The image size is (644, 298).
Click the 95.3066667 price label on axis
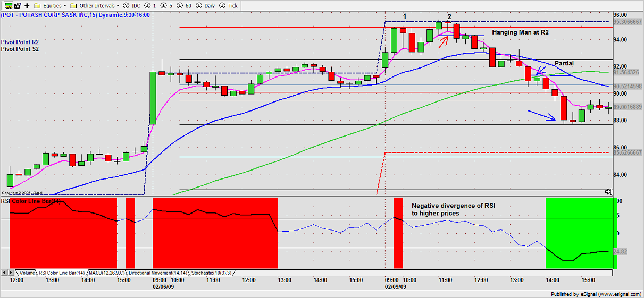(x=628, y=22)
